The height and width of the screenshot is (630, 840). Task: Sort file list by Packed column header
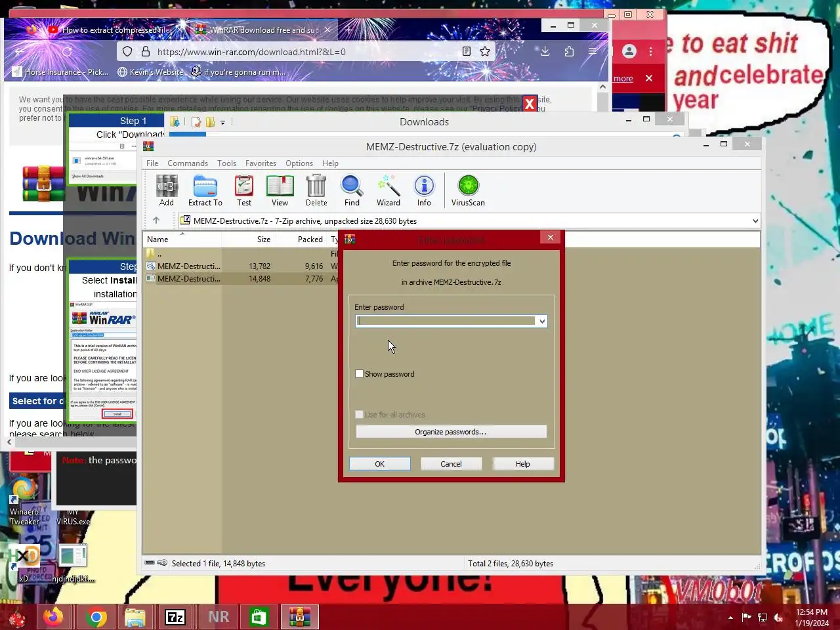click(300, 240)
